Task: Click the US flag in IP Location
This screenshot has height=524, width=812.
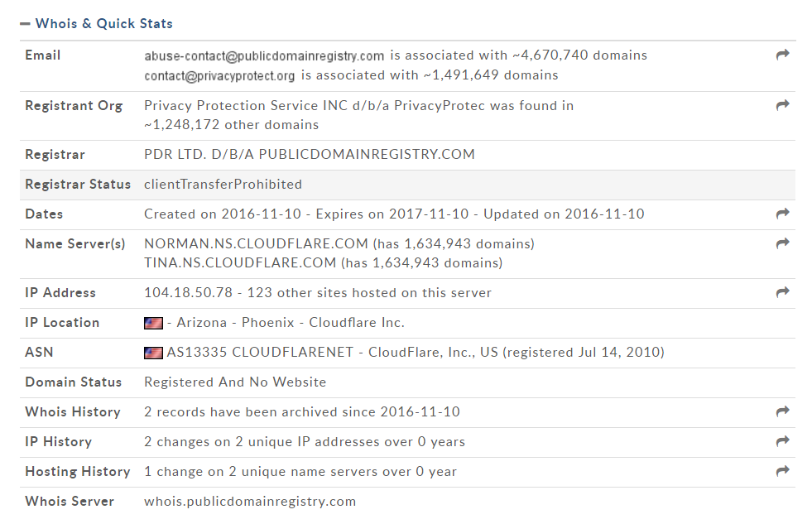Action: pos(153,323)
